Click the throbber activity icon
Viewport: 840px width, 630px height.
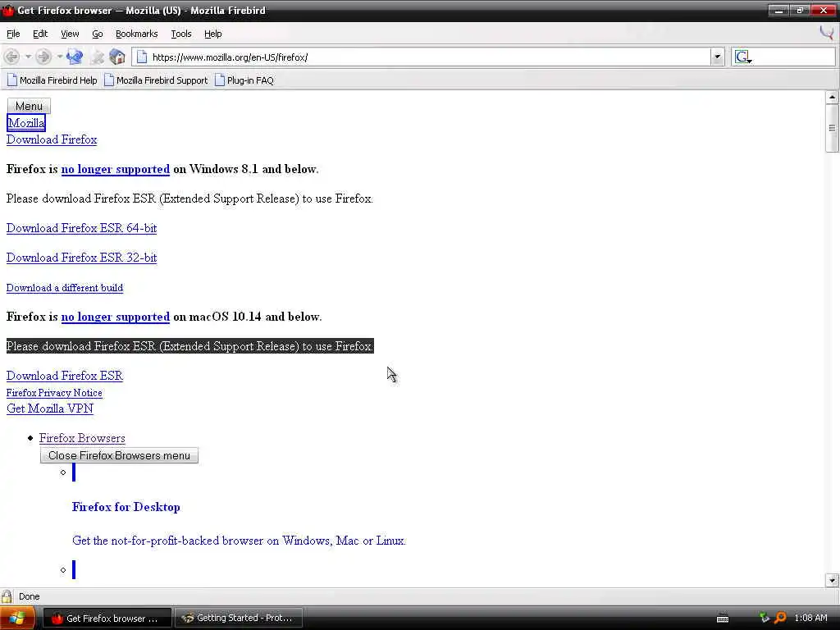pyautogui.click(x=827, y=33)
